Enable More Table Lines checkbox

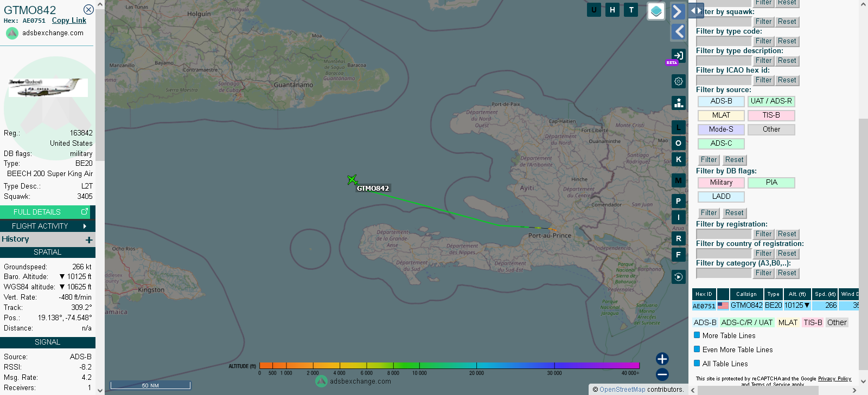point(697,335)
